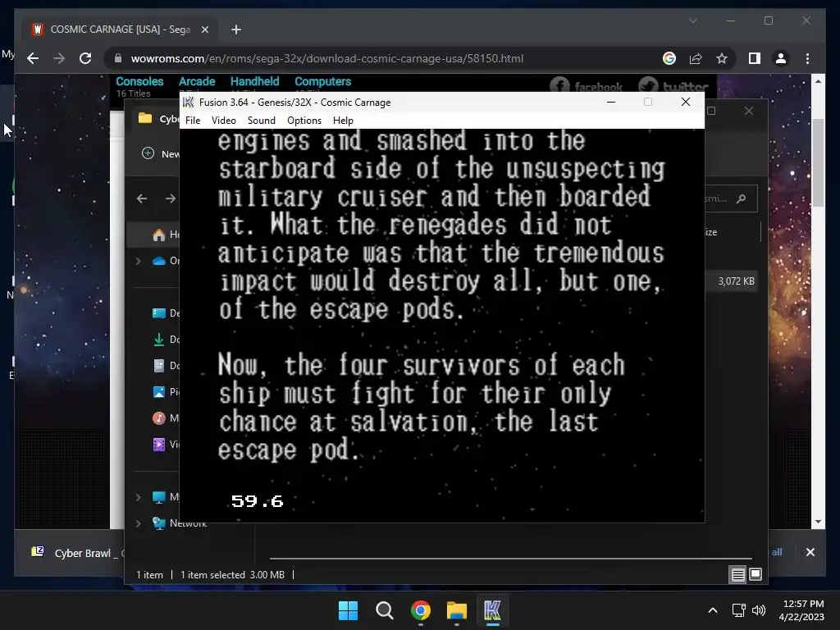Image resolution: width=840 pixels, height=630 pixels.
Task: Open Desktop folder in Explorer sidebar
Action: [166, 313]
